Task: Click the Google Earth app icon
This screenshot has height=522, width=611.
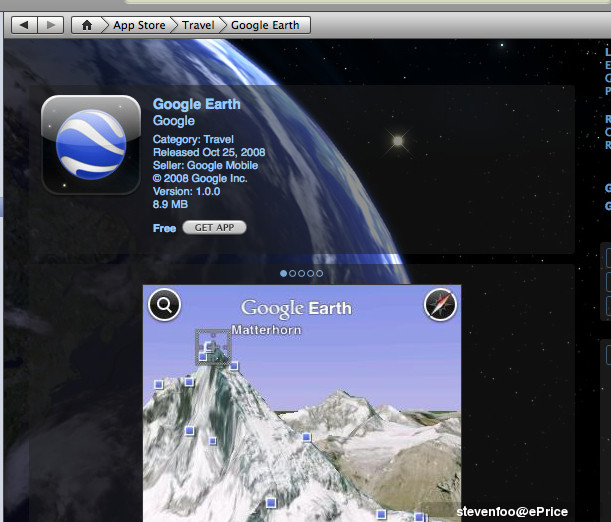Action: click(91, 145)
